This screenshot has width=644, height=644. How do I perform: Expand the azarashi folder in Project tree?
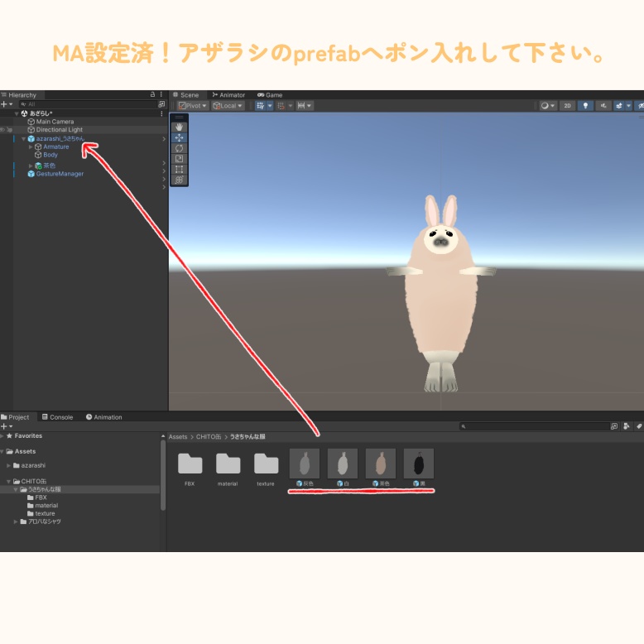(x=8, y=465)
